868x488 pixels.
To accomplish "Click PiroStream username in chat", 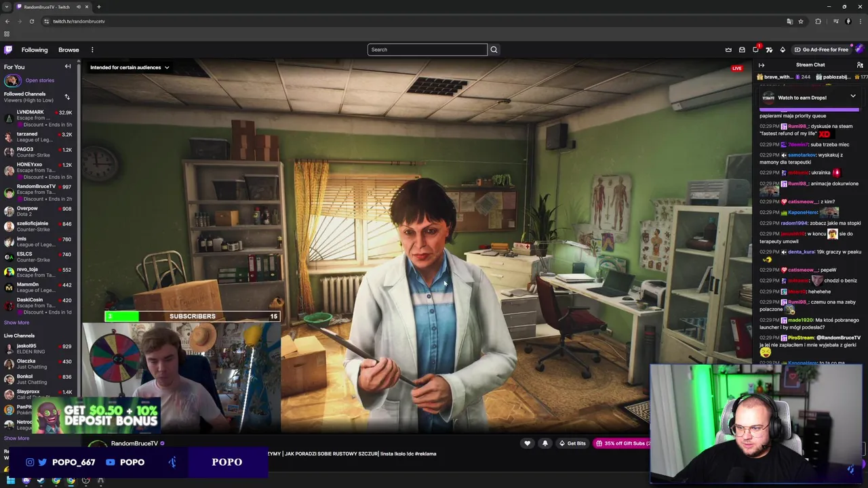I will [x=801, y=338].
